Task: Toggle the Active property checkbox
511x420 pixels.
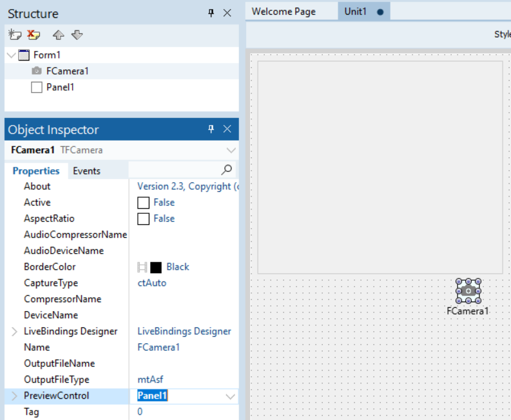Action: [x=144, y=202]
